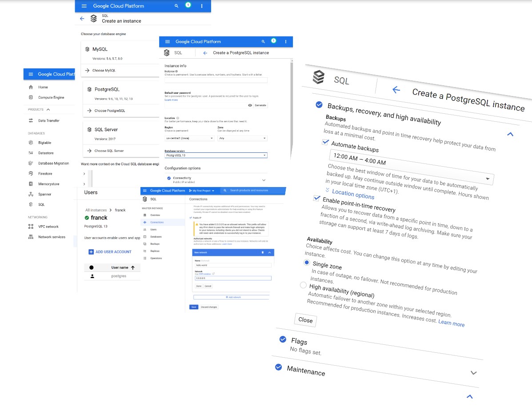Screen dimensions: 532x407
Task: Open Operations in the Master Instance sidebar
Action: point(156,259)
